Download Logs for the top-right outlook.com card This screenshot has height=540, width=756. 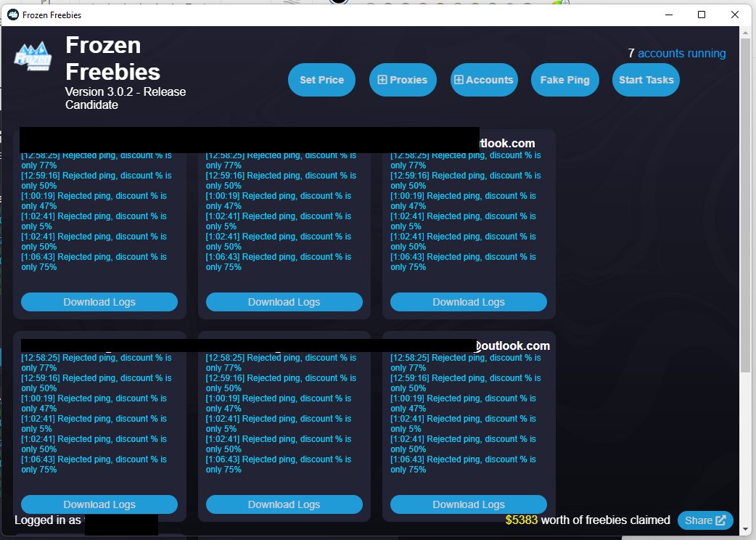pos(469,302)
